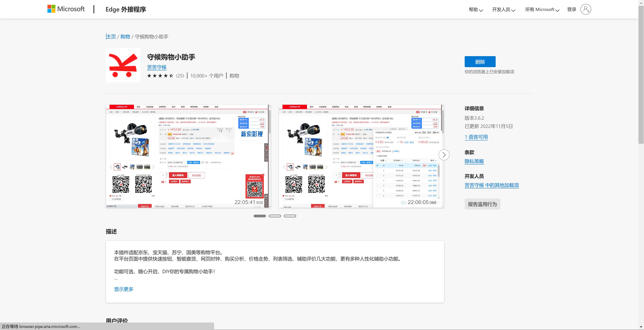Open the 隐私策略 privacy policy
This screenshot has height=330, width=644.
tap(474, 161)
